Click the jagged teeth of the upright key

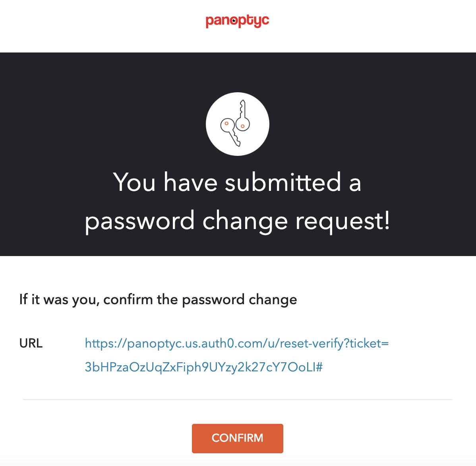241,109
